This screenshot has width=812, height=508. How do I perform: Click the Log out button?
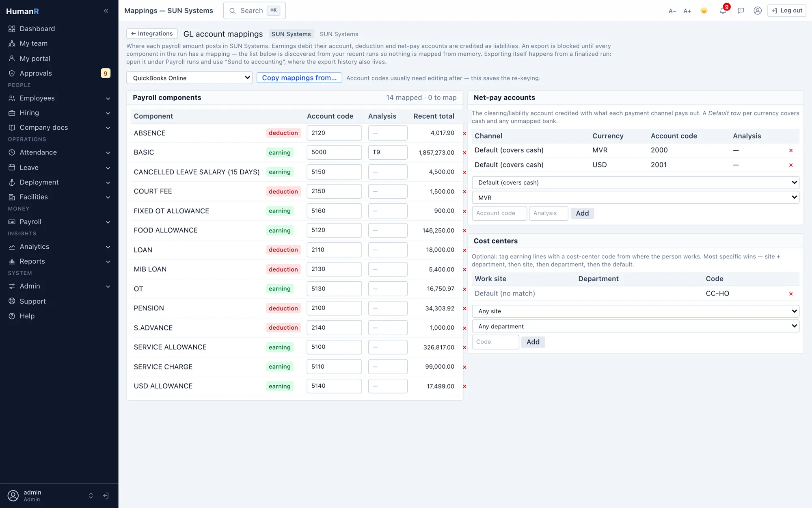[787, 11]
